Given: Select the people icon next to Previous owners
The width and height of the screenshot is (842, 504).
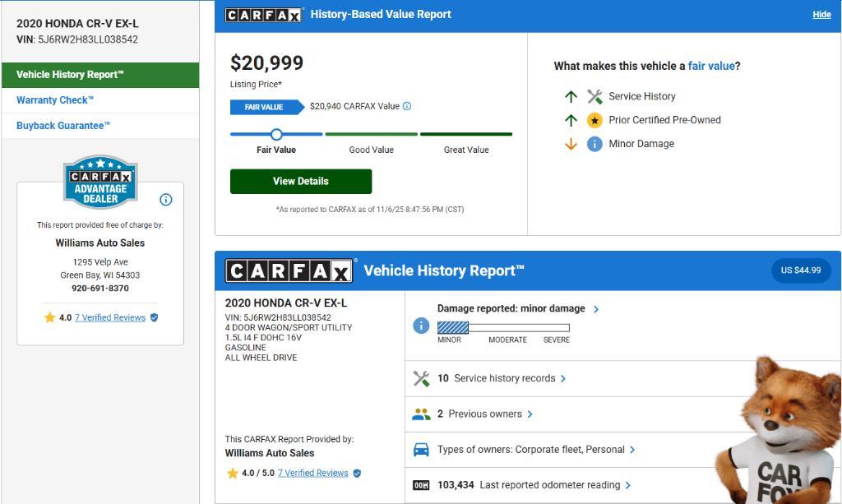Looking at the screenshot, I should pyautogui.click(x=422, y=414).
